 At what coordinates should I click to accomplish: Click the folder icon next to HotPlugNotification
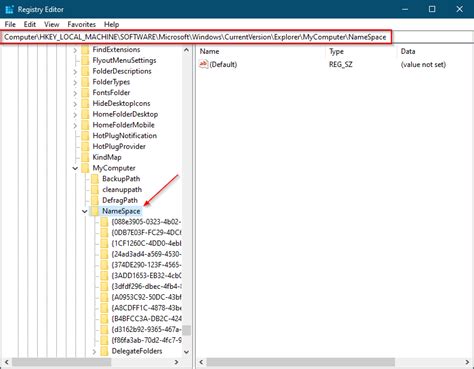coord(85,136)
